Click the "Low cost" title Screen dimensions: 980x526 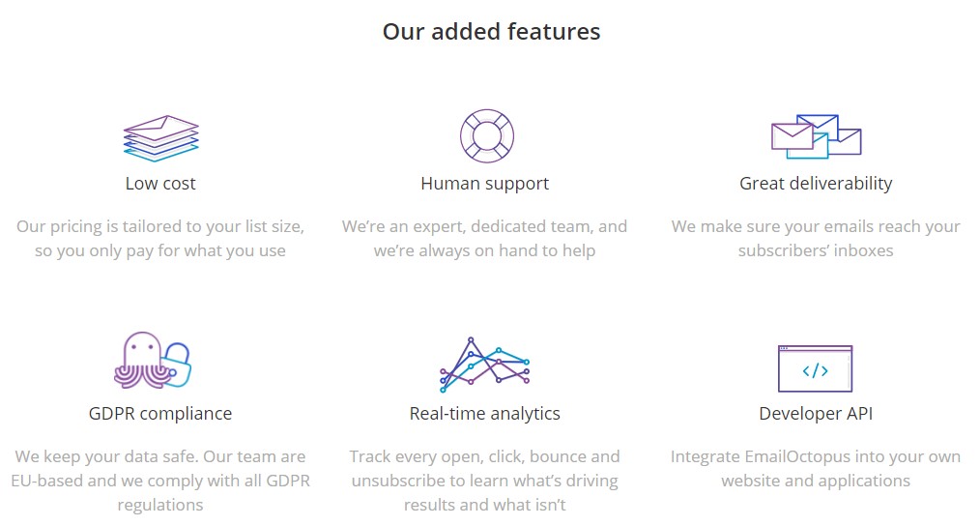pyautogui.click(x=160, y=184)
